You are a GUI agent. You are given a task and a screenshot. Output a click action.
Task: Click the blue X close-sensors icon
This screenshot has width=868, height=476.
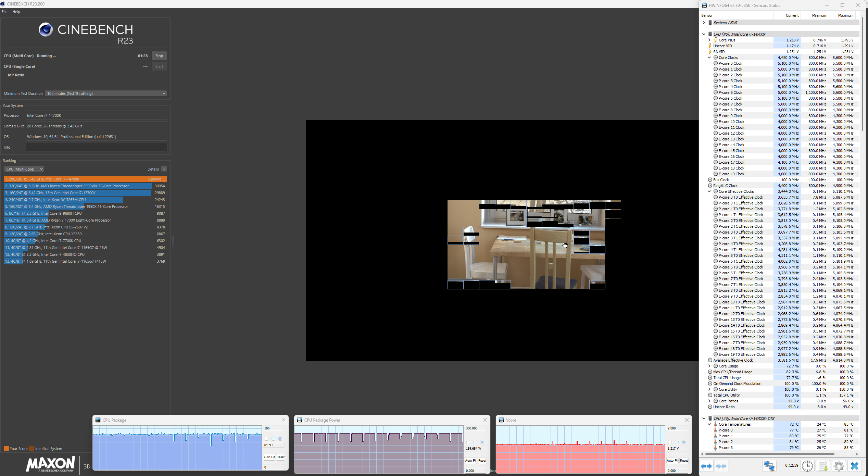coord(854,466)
